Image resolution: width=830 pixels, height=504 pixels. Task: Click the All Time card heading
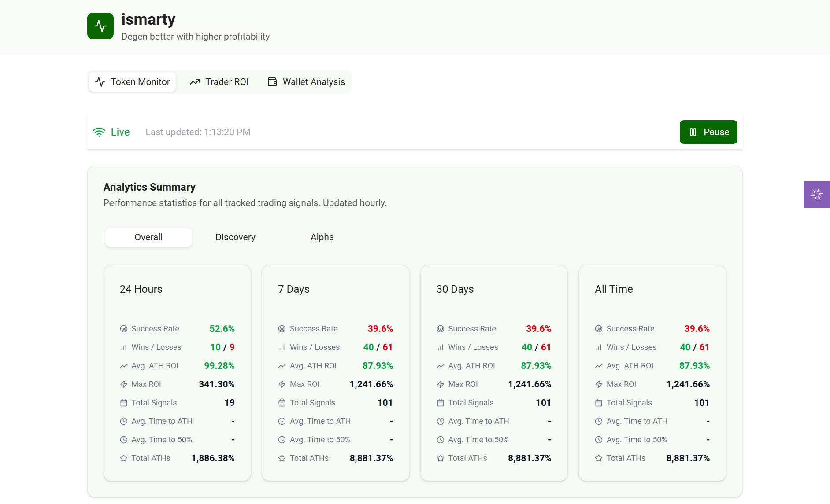(614, 289)
